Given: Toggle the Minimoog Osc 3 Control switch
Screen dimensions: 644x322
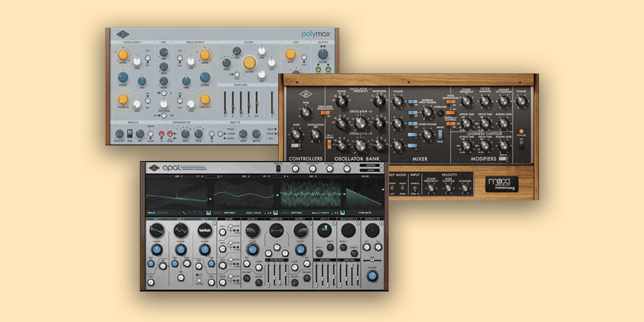Looking at the screenshot, I should [x=329, y=144].
